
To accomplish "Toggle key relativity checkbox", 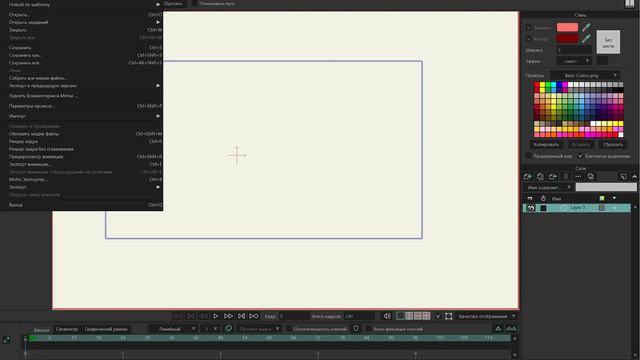I will click(x=289, y=329).
